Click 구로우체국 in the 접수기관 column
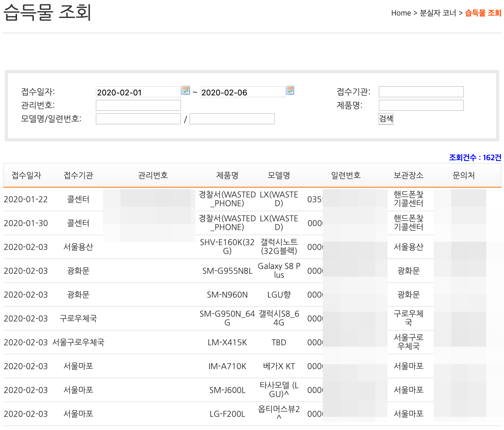Image resolution: width=504 pixels, height=430 pixels. (x=78, y=318)
